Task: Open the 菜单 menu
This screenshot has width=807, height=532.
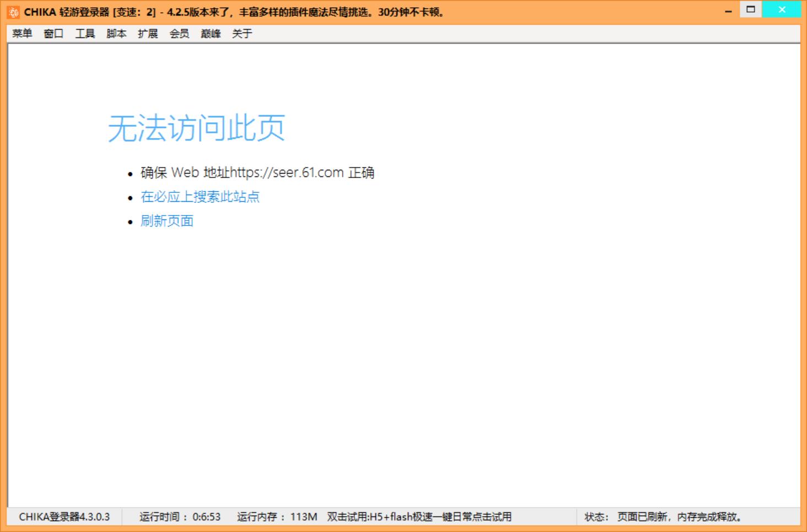Action: (x=22, y=34)
